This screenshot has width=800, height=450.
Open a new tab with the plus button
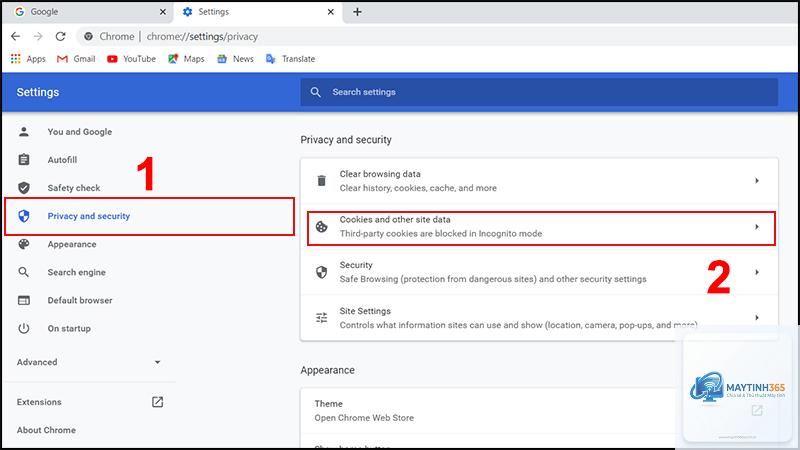click(357, 12)
